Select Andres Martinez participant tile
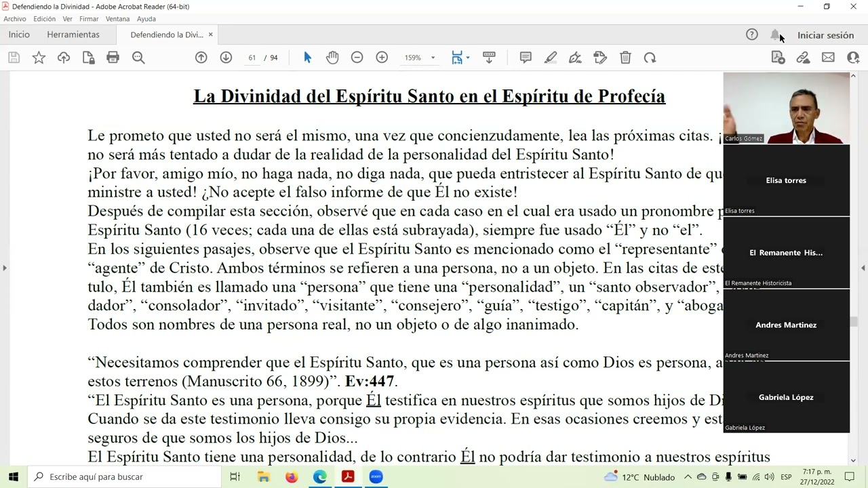Image resolution: width=868 pixels, height=488 pixels. point(786,325)
